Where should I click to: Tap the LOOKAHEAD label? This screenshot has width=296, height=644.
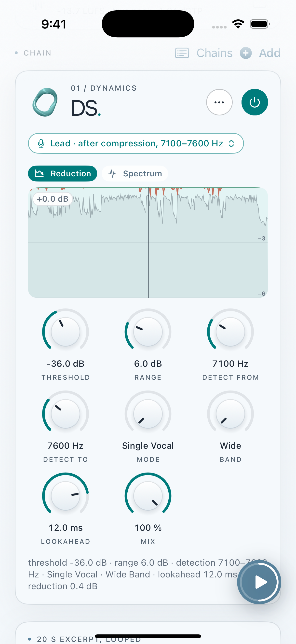coord(66,541)
